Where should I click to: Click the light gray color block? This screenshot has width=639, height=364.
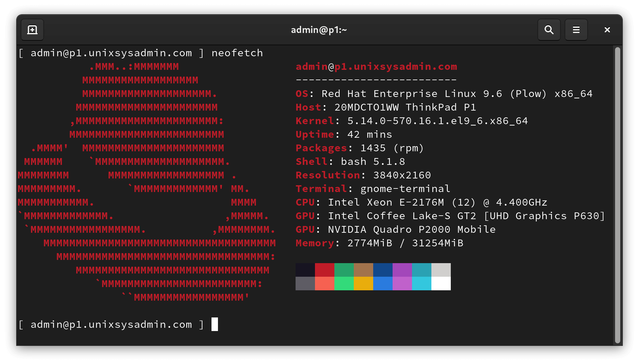point(441,270)
